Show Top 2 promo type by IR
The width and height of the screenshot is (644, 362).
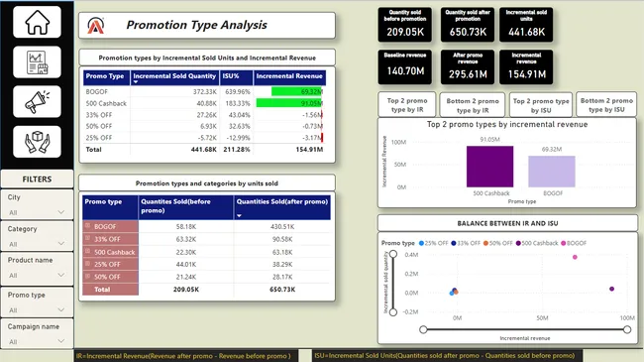407,105
